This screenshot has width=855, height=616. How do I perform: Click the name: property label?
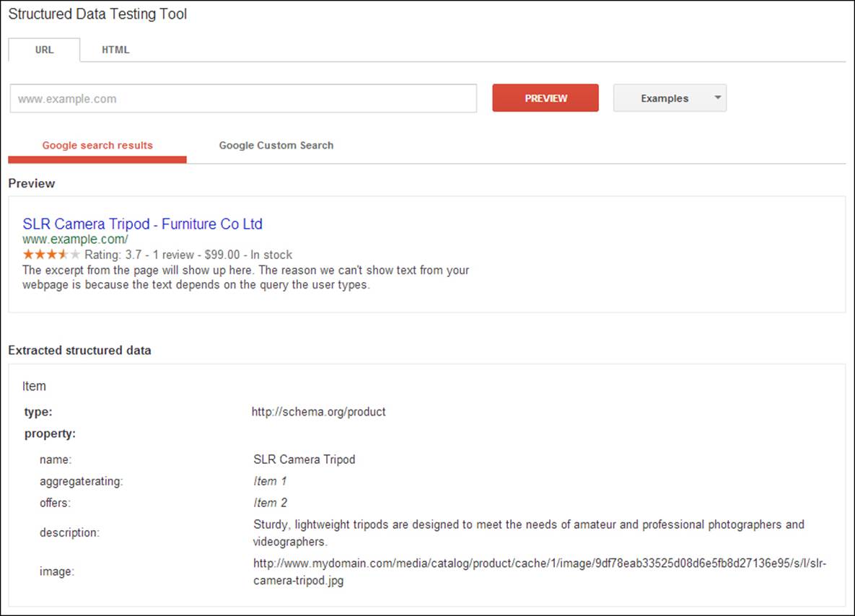(x=55, y=459)
